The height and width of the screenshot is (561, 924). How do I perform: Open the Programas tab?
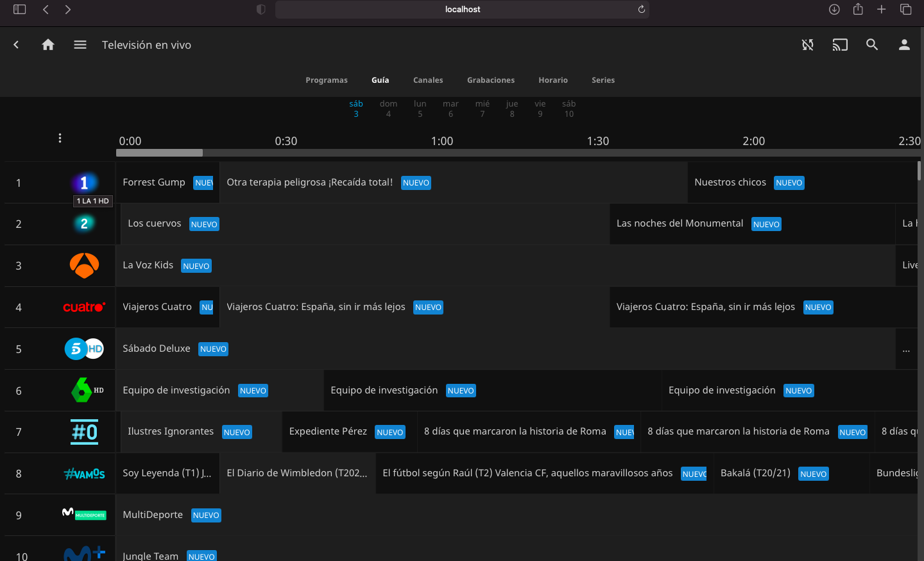pyautogui.click(x=327, y=80)
